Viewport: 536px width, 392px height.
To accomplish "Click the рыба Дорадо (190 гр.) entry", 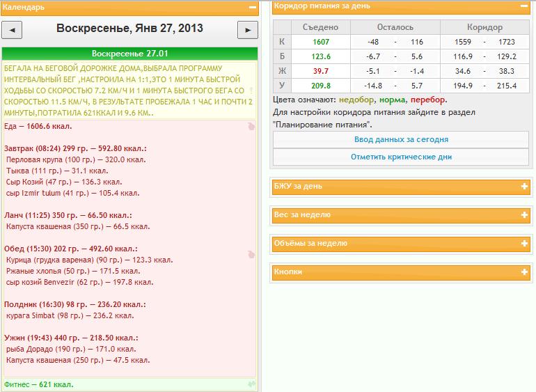I will [x=71, y=350].
